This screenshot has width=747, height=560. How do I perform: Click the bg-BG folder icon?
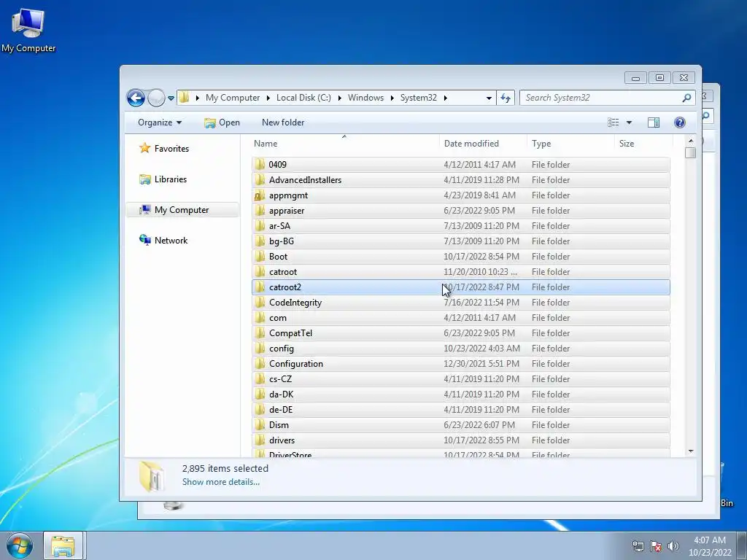tap(260, 241)
